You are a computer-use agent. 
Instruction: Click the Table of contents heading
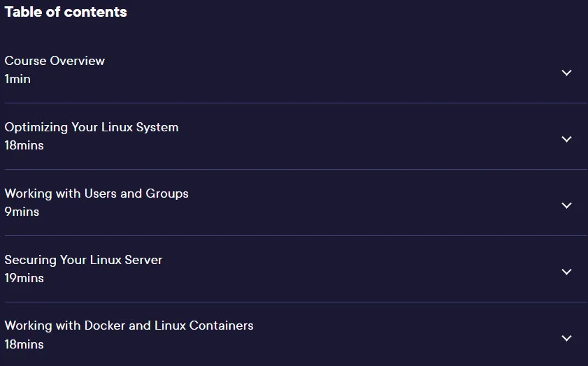pos(66,12)
